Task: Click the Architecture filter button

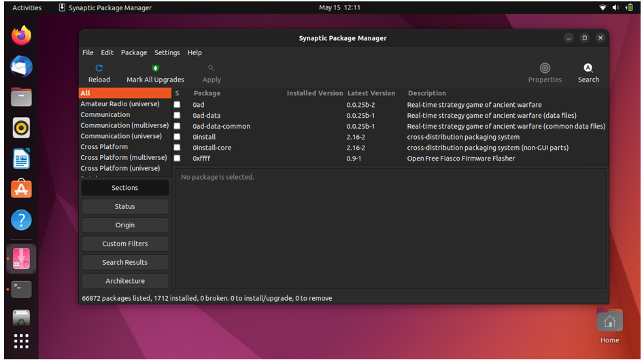Action: tap(125, 281)
